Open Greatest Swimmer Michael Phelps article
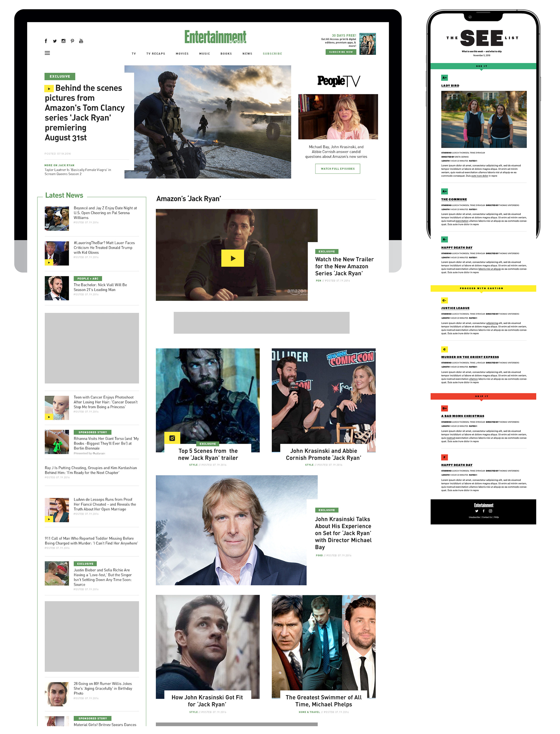 [x=323, y=701]
